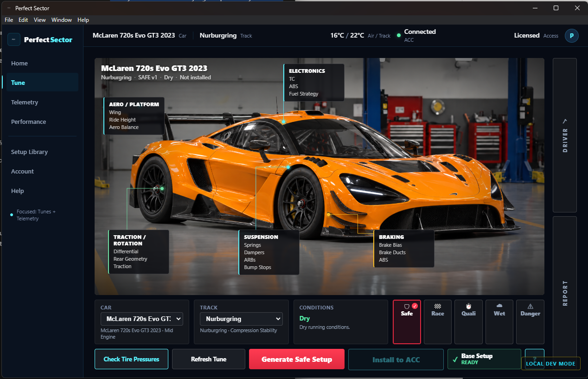The width and height of the screenshot is (588, 379).
Task: Open the Window menu
Action: coord(62,20)
